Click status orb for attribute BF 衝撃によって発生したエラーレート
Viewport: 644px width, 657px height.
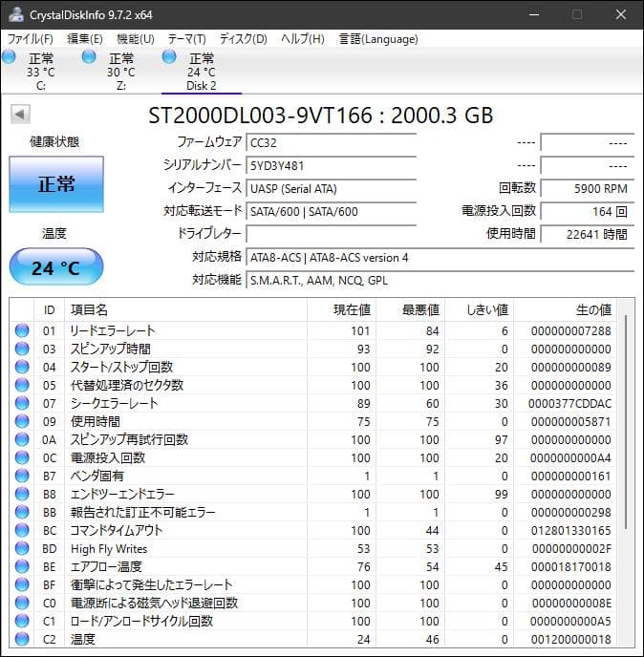coord(22,585)
